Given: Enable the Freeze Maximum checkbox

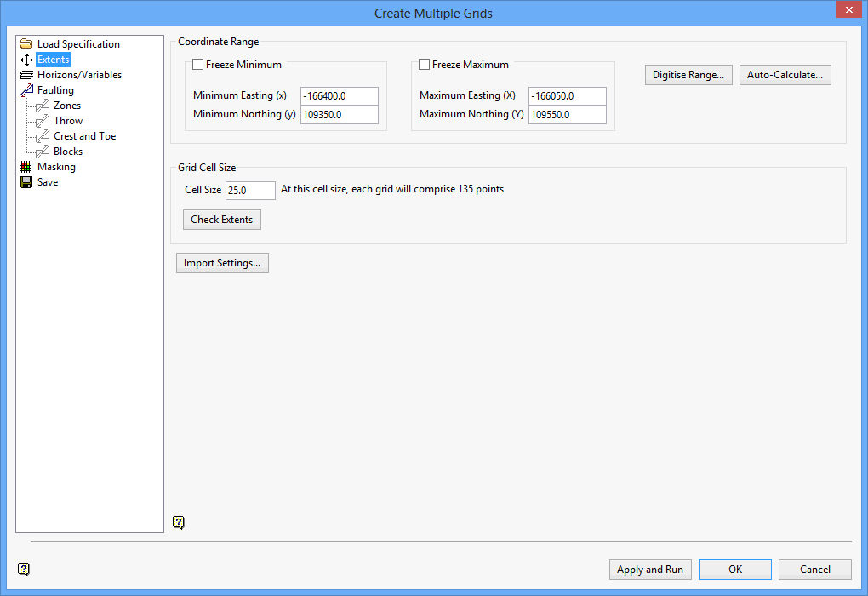Looking at the screenshot, I should click(x=424, y=64).
